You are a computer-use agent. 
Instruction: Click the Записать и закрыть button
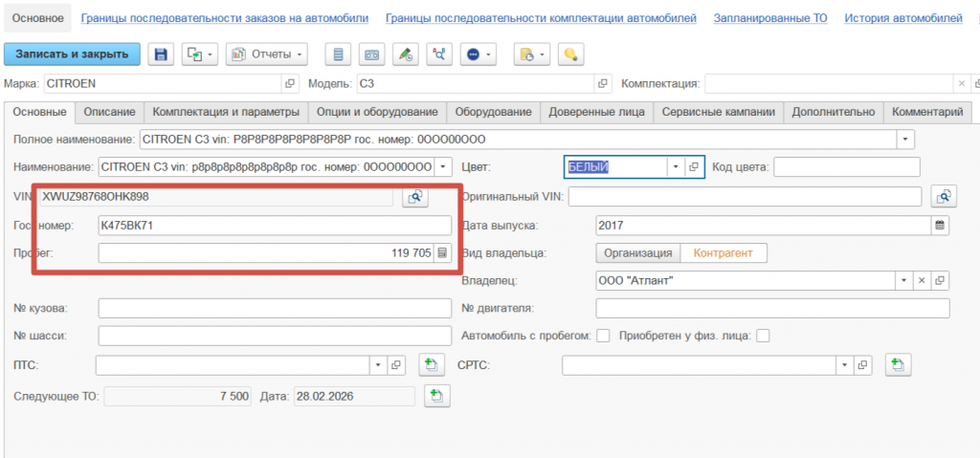(72, 55)
